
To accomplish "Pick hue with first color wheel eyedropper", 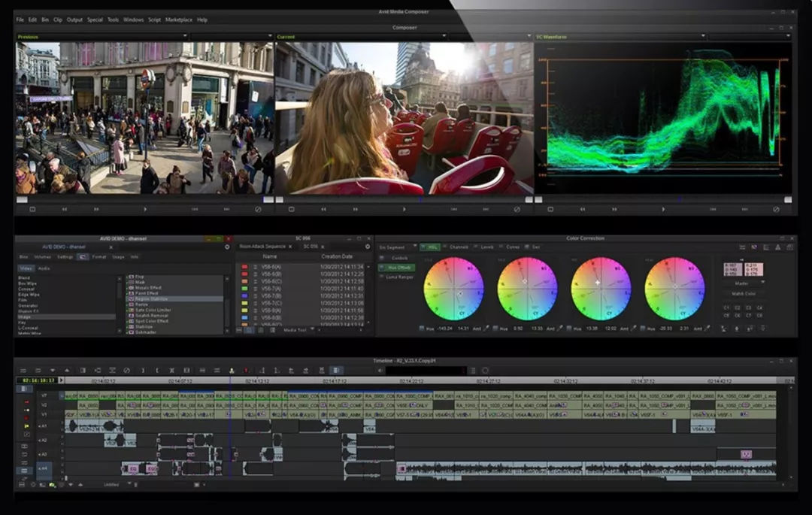I will tap(486, 328).
